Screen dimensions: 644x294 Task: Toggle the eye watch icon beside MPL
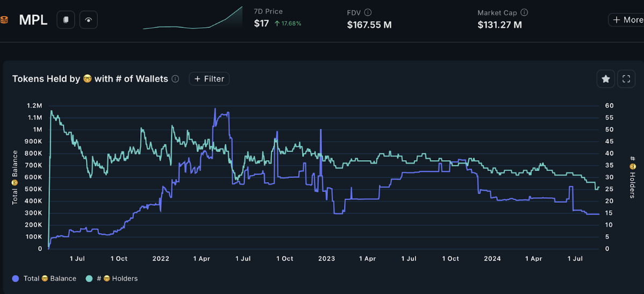[x=88, y=20]
